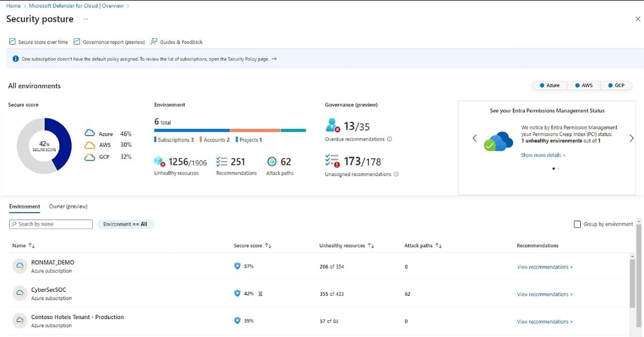View recommendations for CyberSecSOC
The height and width of the screenshot is (337, 644).
pyautogui.click(x=545, y=294)
